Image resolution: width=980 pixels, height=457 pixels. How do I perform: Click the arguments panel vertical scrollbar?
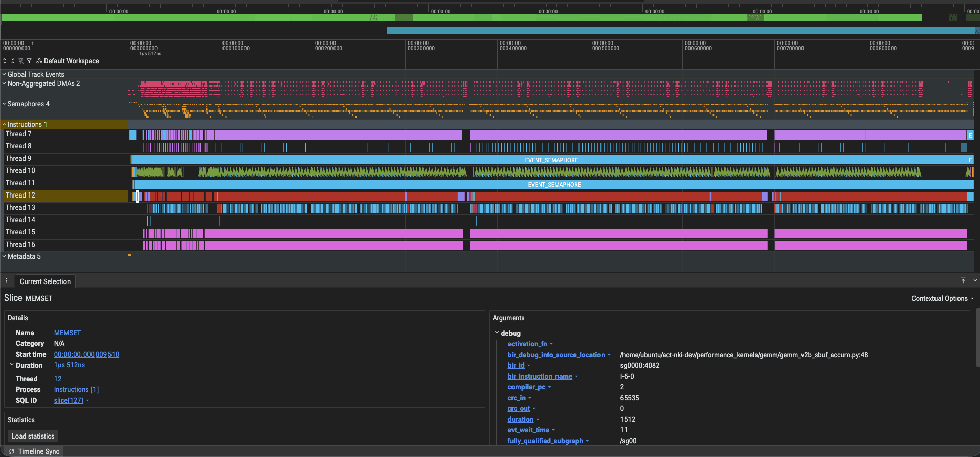click(977, 338)
